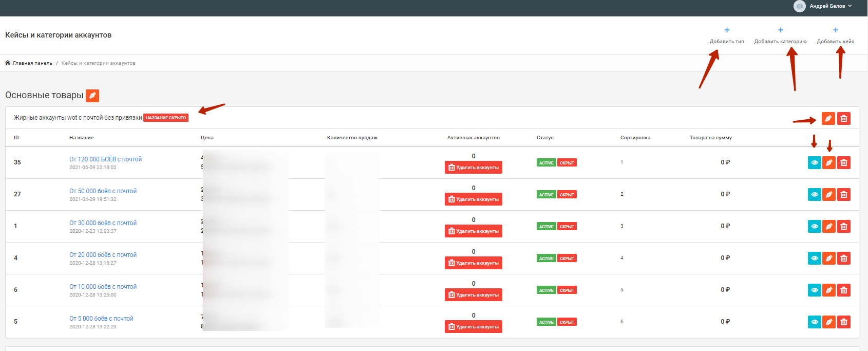Edit the От 30 000 боёв item
Image resolution: width=868 pixels, height=351 pixels.
pos(829,227)
